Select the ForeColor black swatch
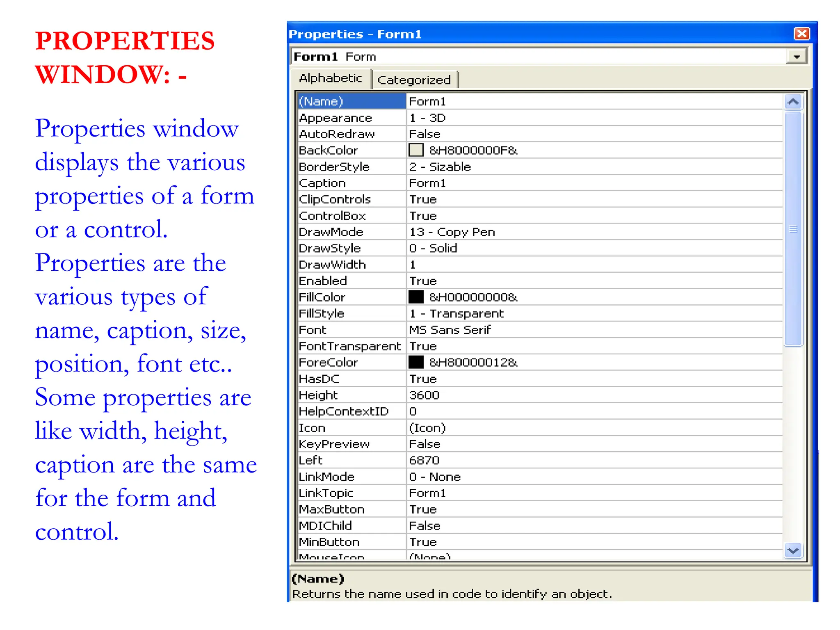840x630 pixels. tap(416, 362)
